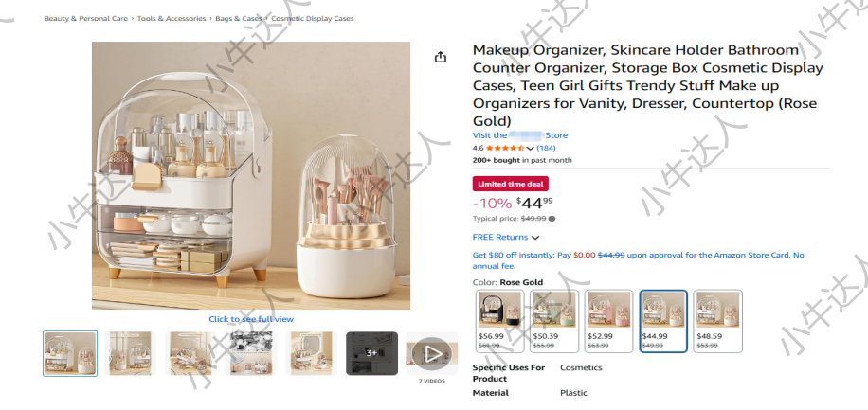The image size is (868, 410).
Task: Expand the star rating breakdown chevron
Action: (x=531, y=149)
